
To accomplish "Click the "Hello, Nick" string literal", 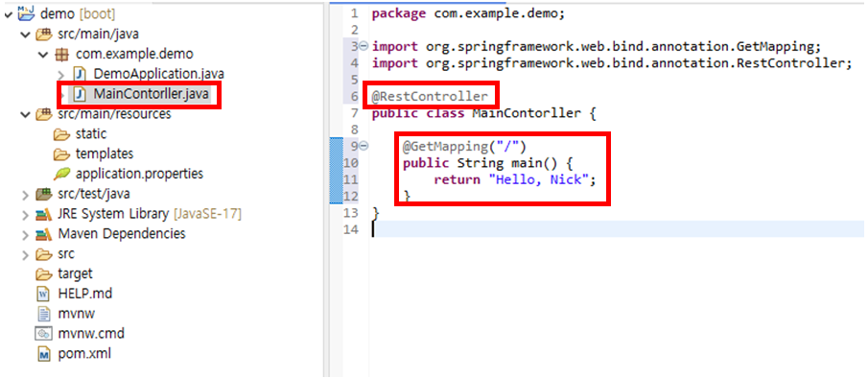I will point(539,179).
